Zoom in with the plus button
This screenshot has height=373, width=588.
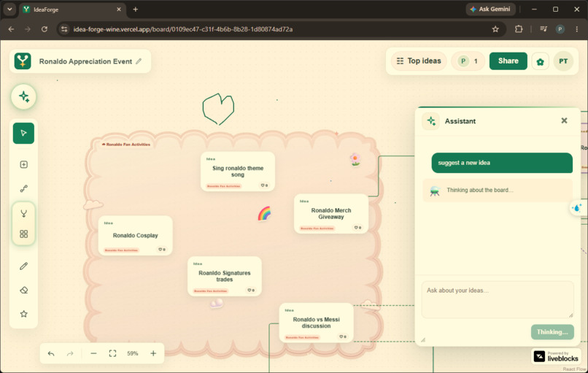coord(153,353)
